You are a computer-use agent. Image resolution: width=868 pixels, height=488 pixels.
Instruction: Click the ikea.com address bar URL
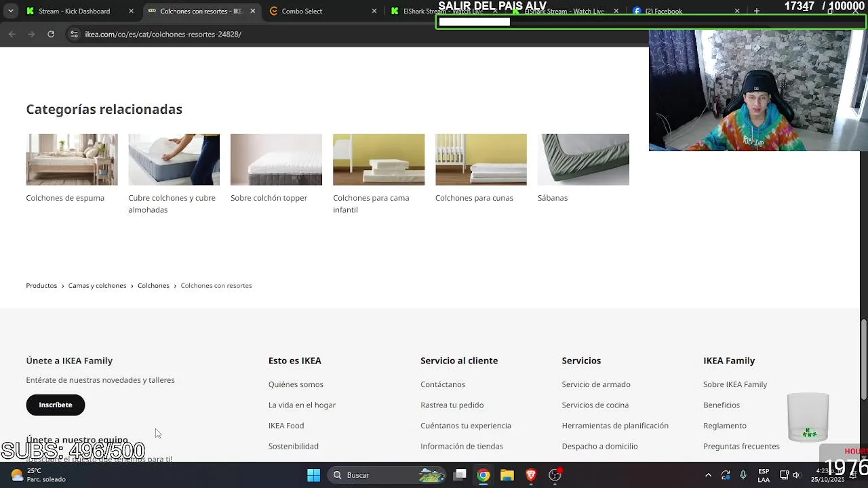[x=163, y=34]
